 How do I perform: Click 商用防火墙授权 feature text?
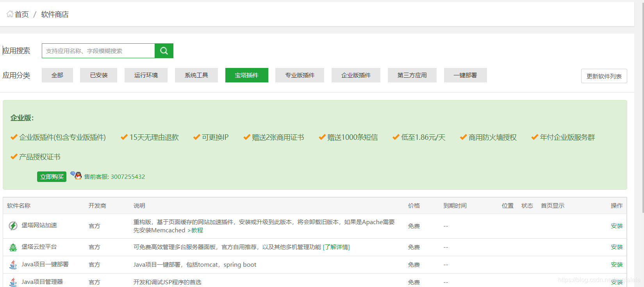click(x=492, y=137)
